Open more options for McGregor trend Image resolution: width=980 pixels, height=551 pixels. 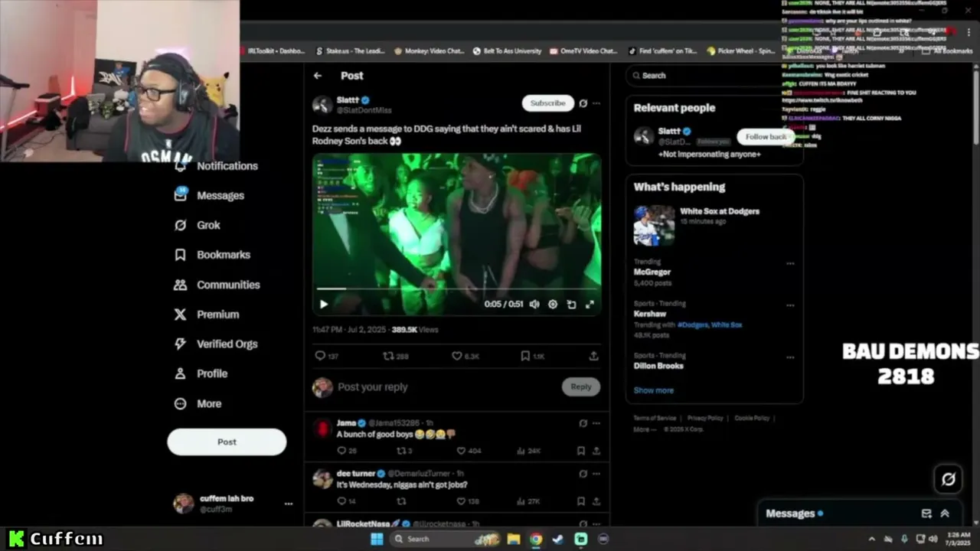coord(790,264)
